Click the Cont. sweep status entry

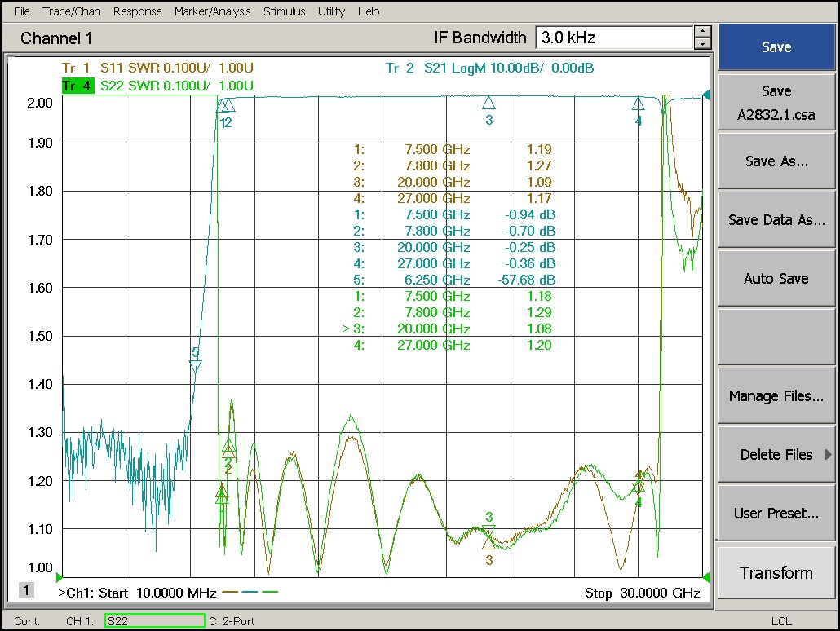[27, 621]
